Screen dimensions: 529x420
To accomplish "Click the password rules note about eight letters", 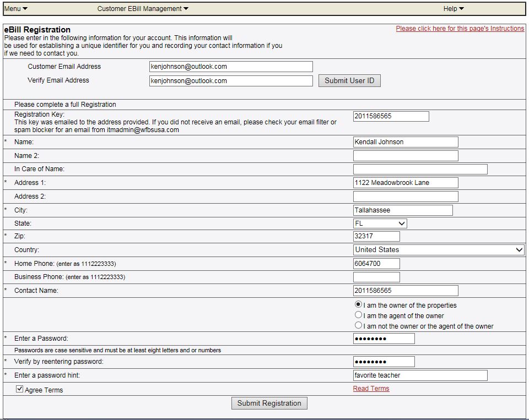I will (x=117, y=350).
